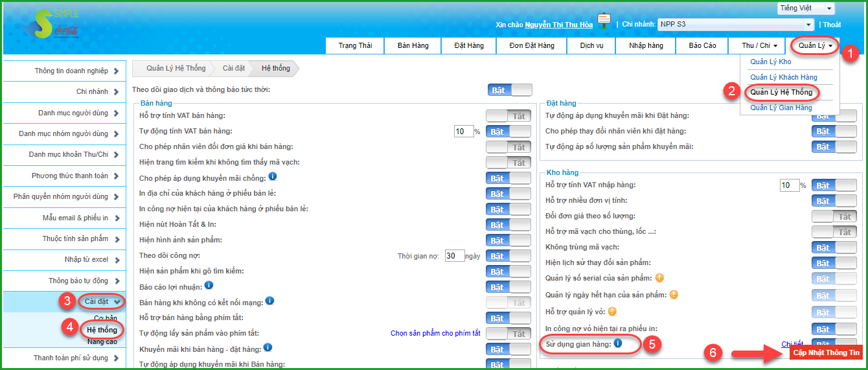868x370 pixels.
Task: Click warning icon next to Hỗ trợ quản lý vỏ
Action: (613, 311)
